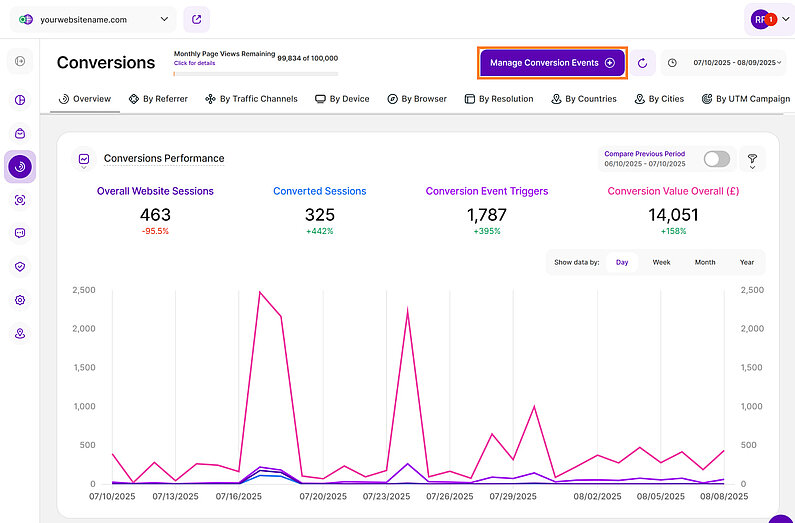
Task: Show data by Week
Action: (661, 262)
